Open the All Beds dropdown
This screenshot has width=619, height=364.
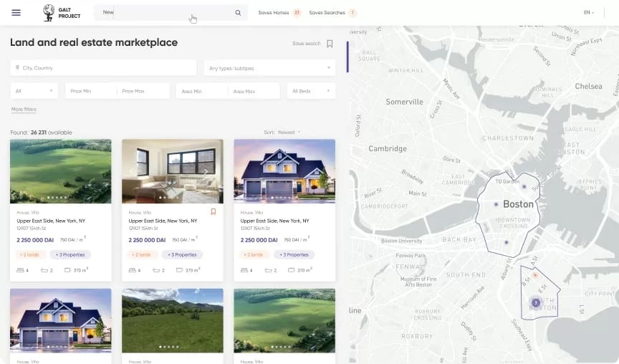coord(311,91)
